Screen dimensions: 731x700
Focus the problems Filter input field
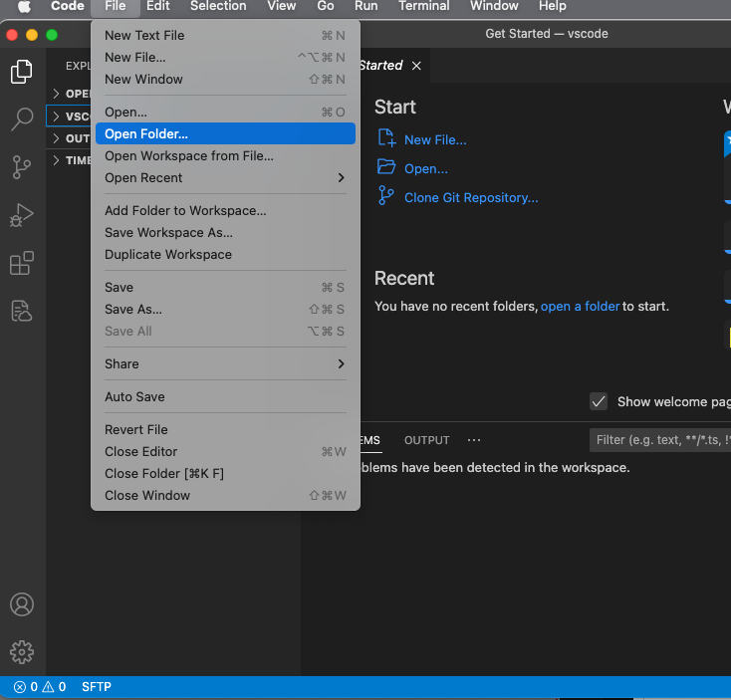[x=660, y=440]
